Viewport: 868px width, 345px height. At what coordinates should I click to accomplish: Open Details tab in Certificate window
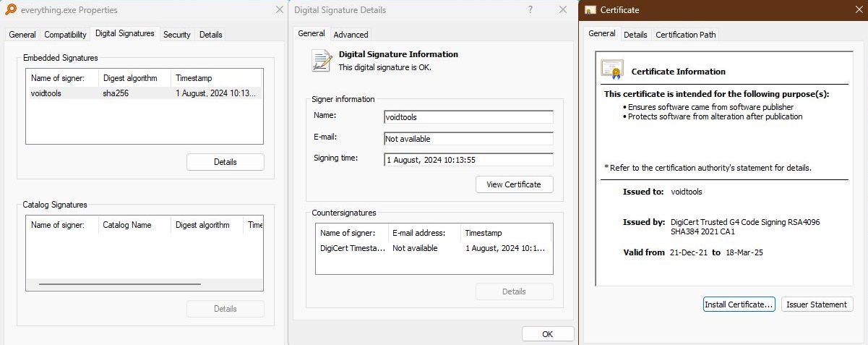coord(635,35)
